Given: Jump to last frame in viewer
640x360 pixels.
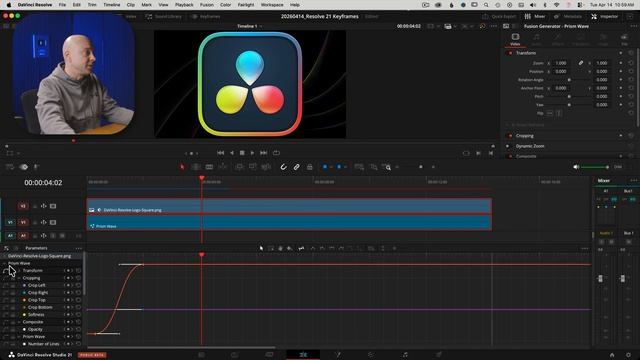Looking at the screenshot, I should click(x=264, y=153).
